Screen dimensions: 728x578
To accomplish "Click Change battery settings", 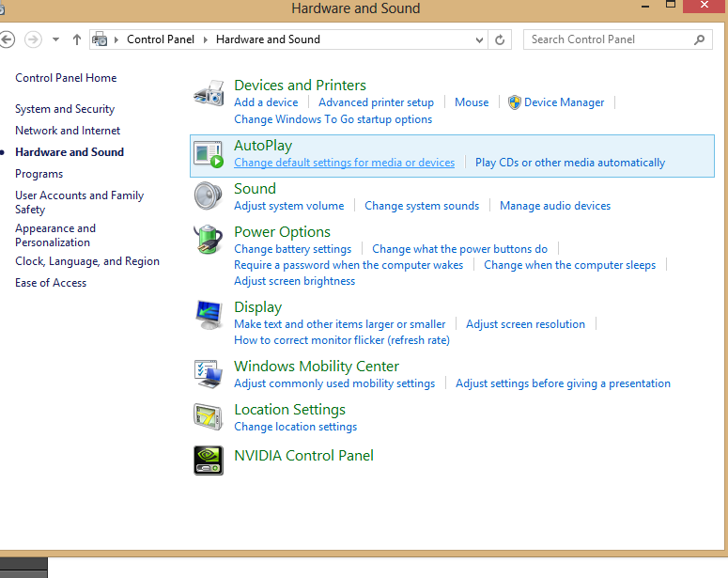I will [x=292, y=249].
